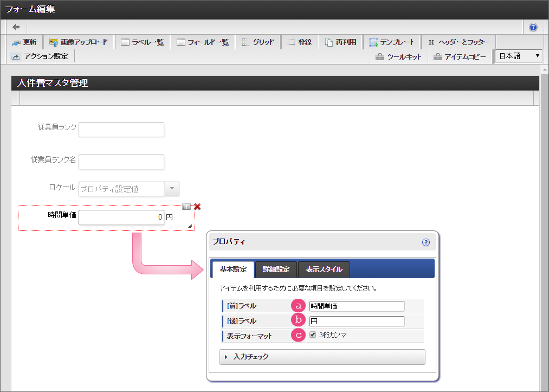
Task: Open the フィールド一覧 field list
Action: tap(203, 42)
